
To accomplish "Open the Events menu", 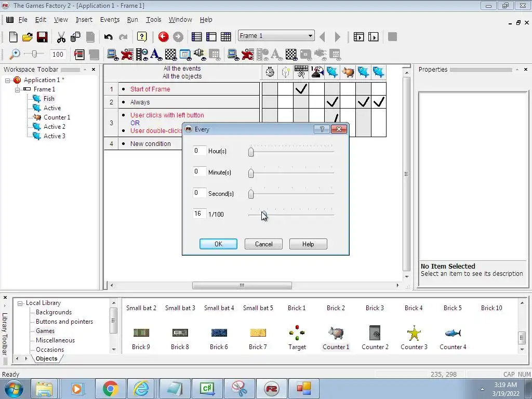I will (x=110, y=20).
